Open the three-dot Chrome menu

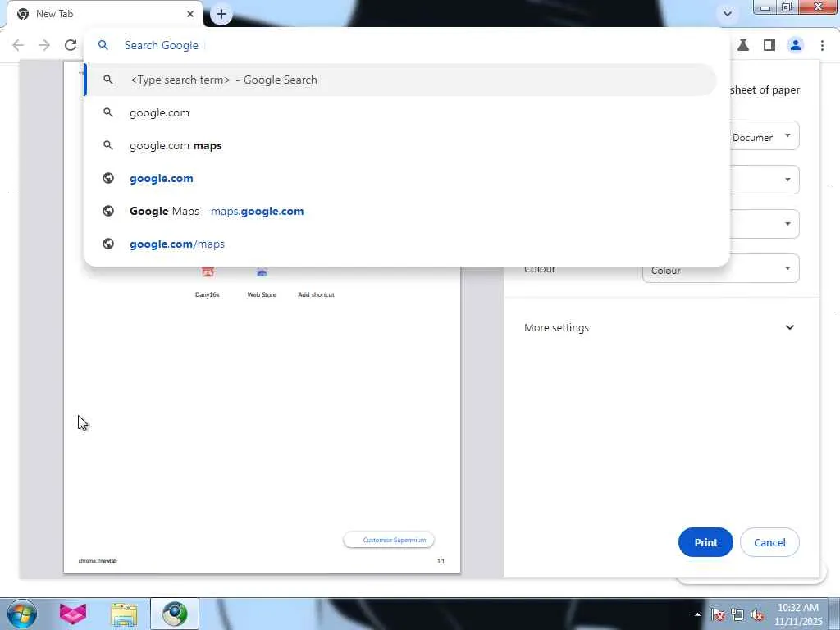pos(822,45)
